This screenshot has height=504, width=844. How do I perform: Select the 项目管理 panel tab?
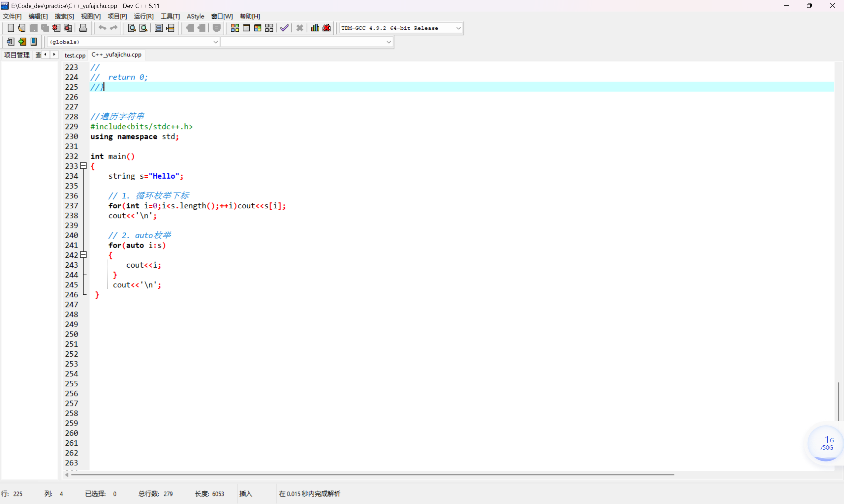[16, 55]
